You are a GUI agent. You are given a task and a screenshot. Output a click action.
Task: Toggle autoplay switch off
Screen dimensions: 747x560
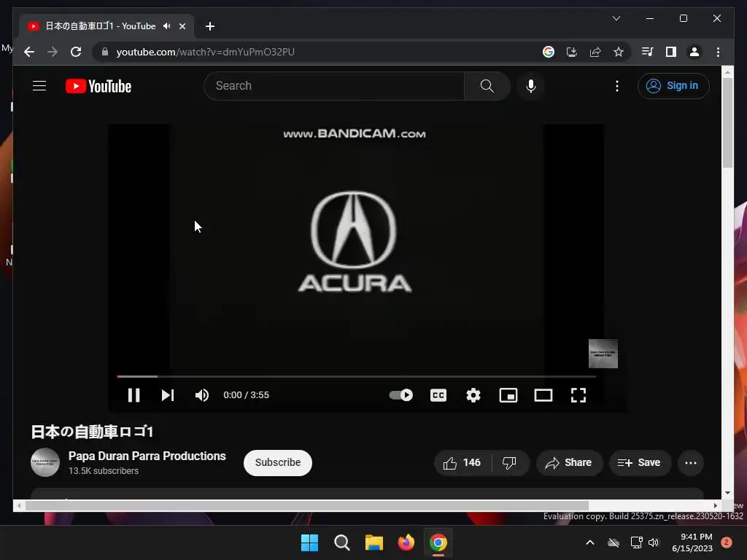coord(401,394)
